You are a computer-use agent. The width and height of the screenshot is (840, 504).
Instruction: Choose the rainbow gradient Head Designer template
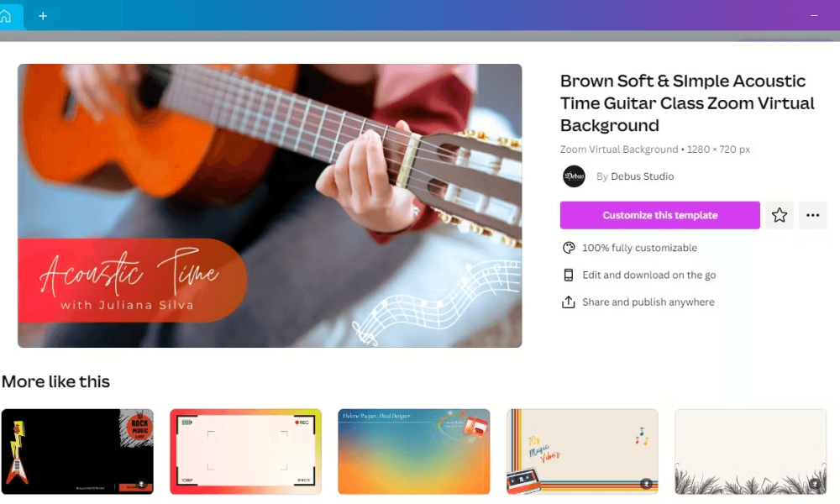point(413,452)
